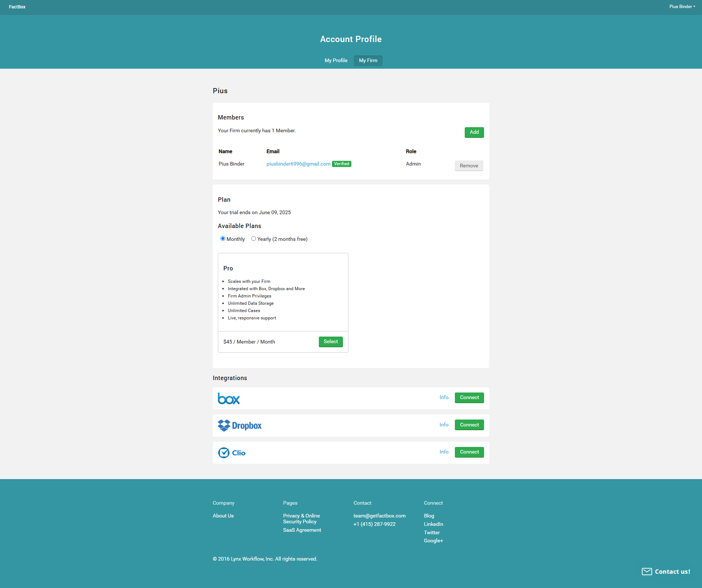The width and height of the screenshot is (702, 588).
Task: Click the Admin role cell
Action: (x=413, y=164)
